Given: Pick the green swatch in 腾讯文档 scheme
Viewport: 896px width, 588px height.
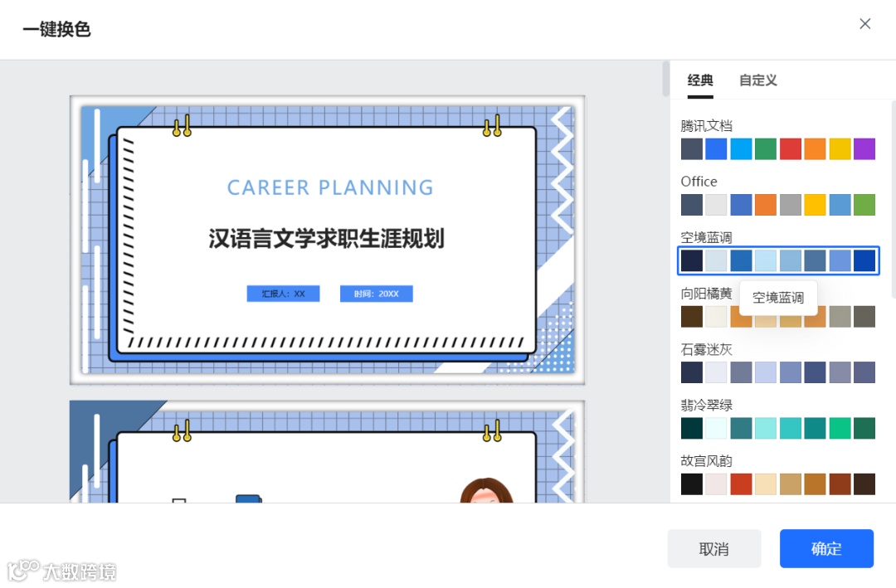Looking at the screenshot, I should pyautogui.click(x=766, y=149).
